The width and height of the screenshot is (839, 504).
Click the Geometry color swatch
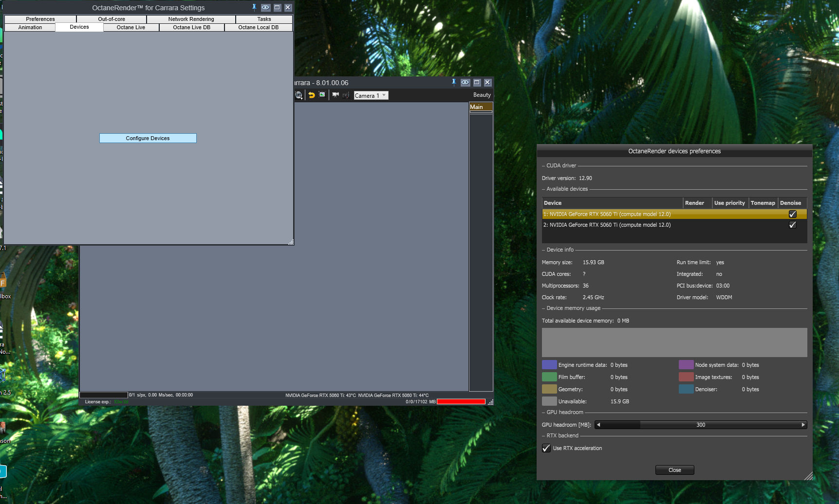coord(549,389)
